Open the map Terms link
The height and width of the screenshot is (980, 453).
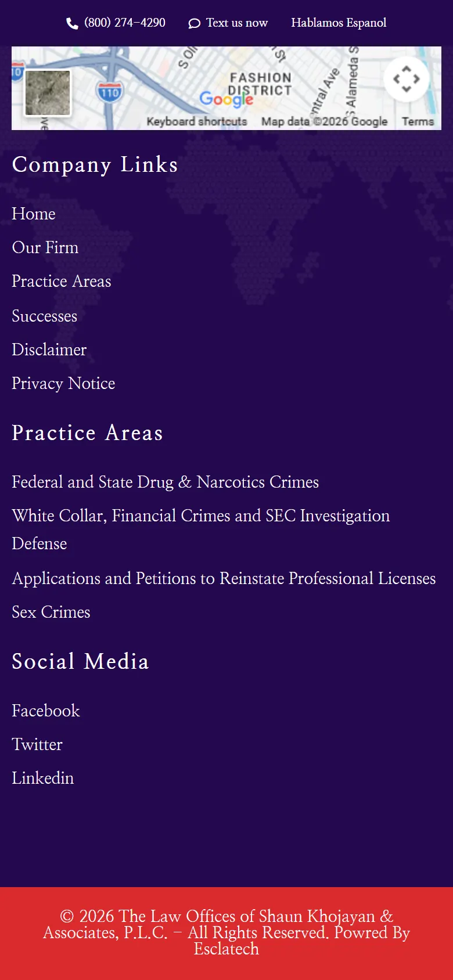pyautogui.click(x=418, y=121)
